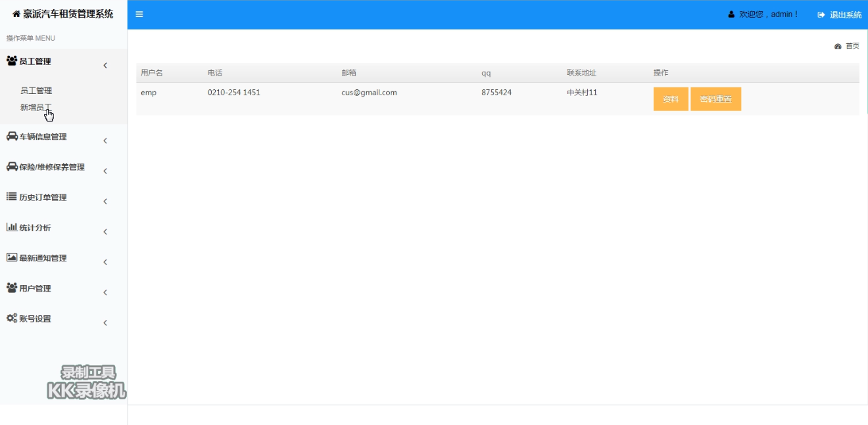This screenshot has height=425, width=868.
Task: Expand the 最新通知管理 chevron
Action: tap(105, 262)
